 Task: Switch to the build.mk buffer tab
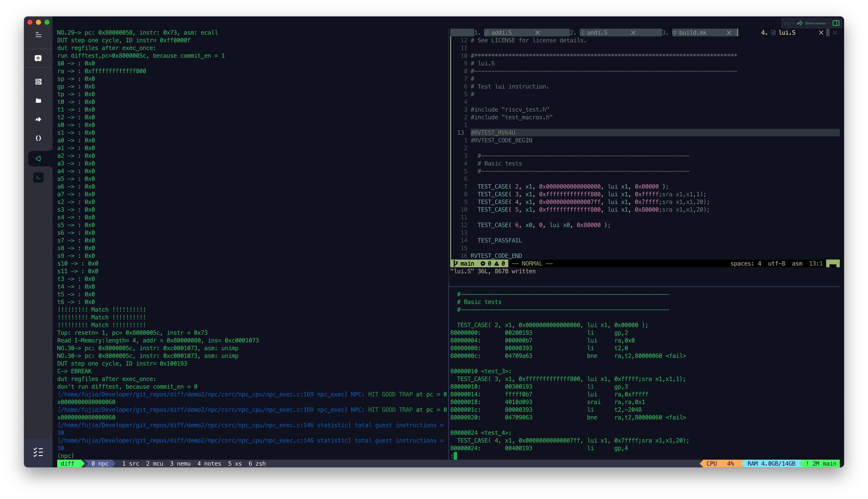click(692, 32)
